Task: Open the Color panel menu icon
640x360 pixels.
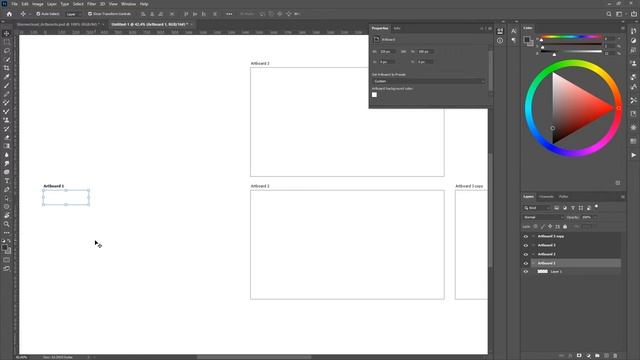Action: coord(622,28)
